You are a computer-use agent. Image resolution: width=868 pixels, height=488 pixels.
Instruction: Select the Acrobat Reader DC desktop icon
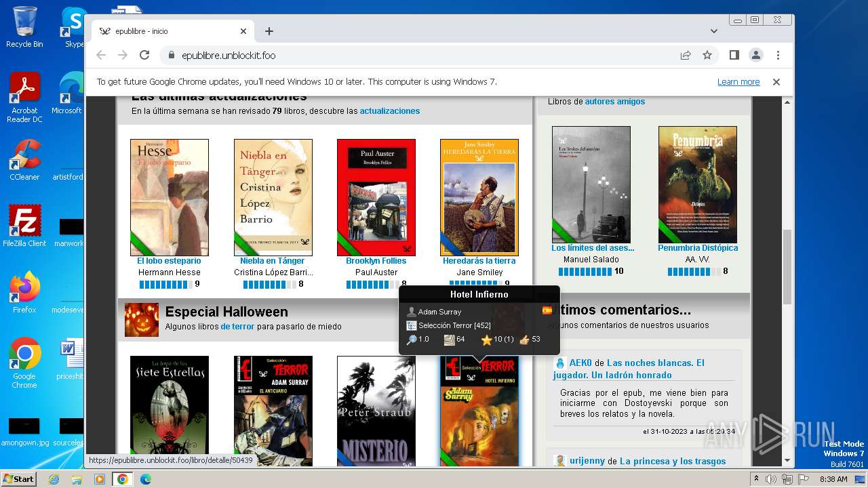[24, 98]
